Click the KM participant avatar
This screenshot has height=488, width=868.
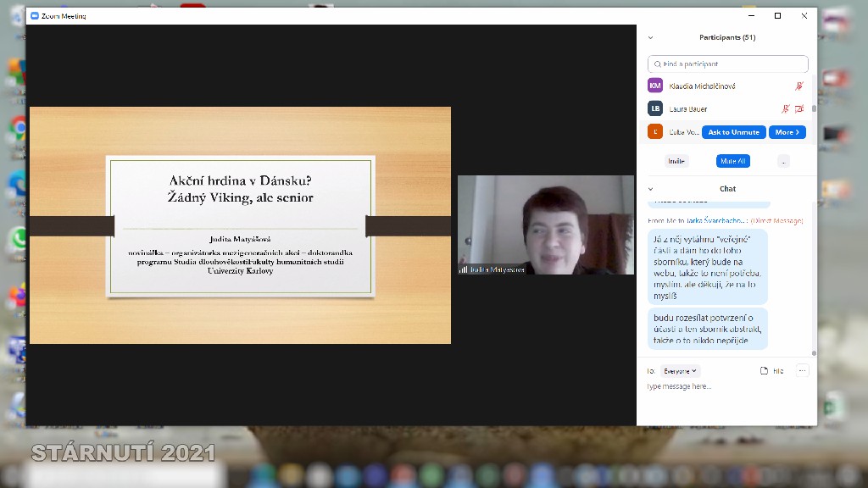(x=655, y=86)
